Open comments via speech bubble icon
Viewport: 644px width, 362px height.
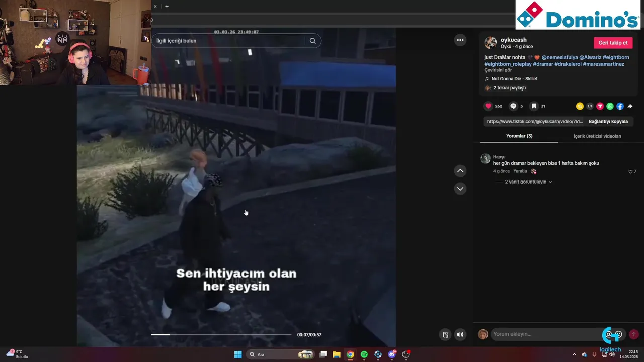513,106
